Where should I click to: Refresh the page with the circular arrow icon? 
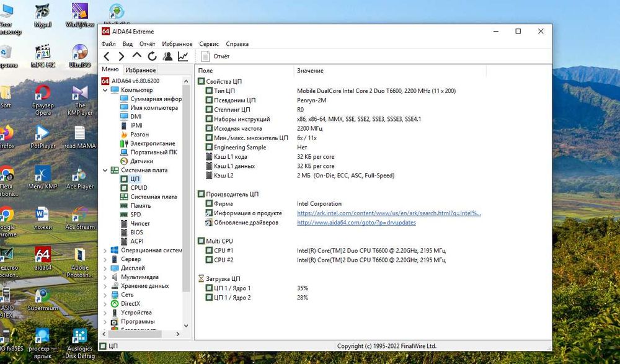(153, 56)
